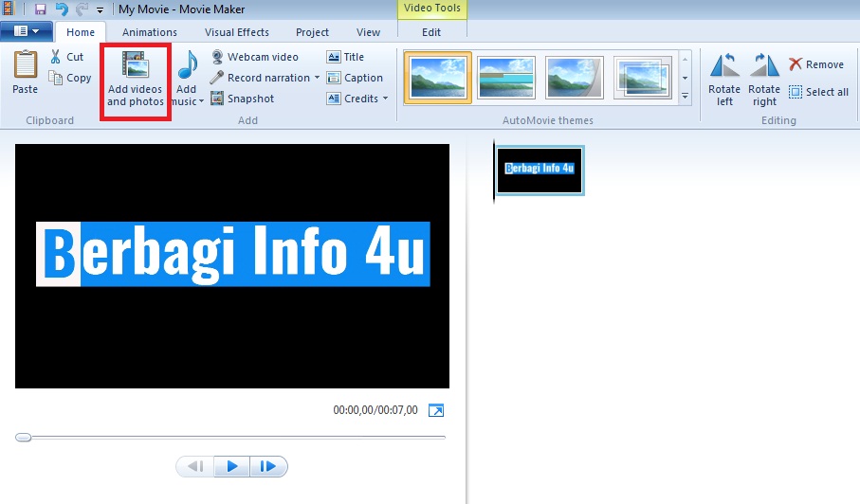Rotate the clip left

[x=724, y=80]
